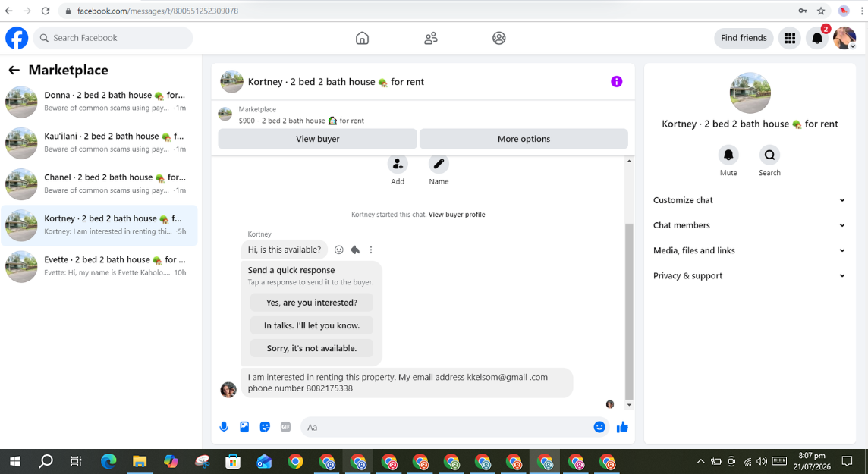The image size is (868, 474).
Task: Send a thumbs-up like
Action: pyautogui.click(x=622, y=427)
